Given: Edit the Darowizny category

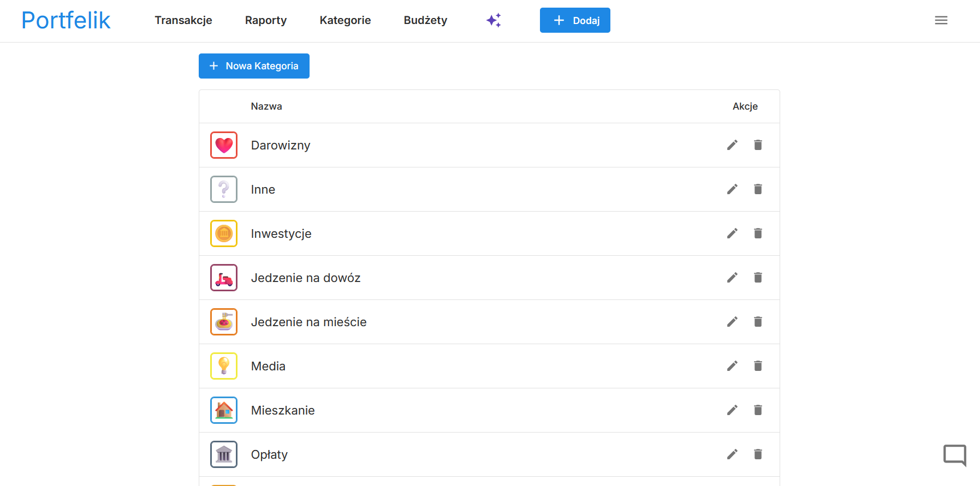Looking at the screenshot, I should coord(732,145).
